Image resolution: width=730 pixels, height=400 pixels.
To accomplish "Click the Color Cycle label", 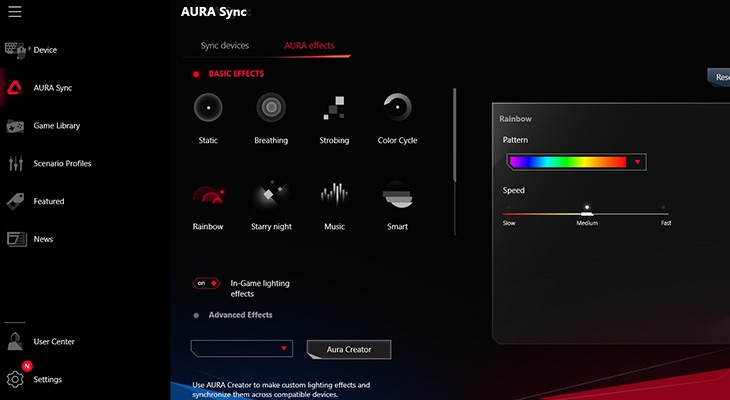I will click(397, 140).
